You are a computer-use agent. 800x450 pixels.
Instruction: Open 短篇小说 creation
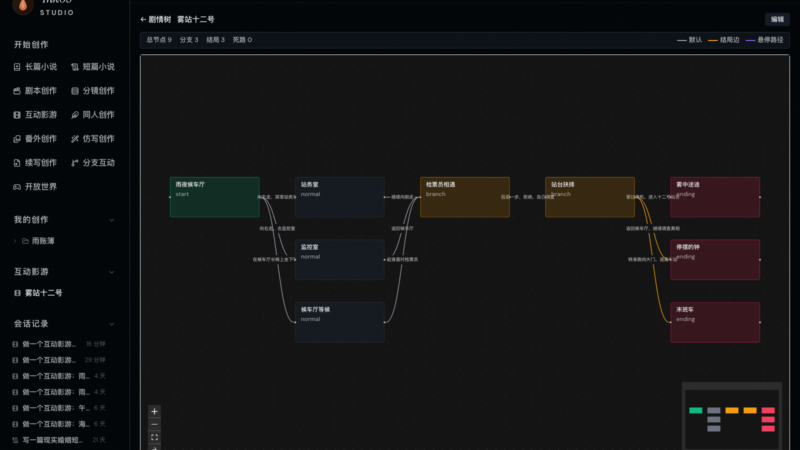coord(93,67)
